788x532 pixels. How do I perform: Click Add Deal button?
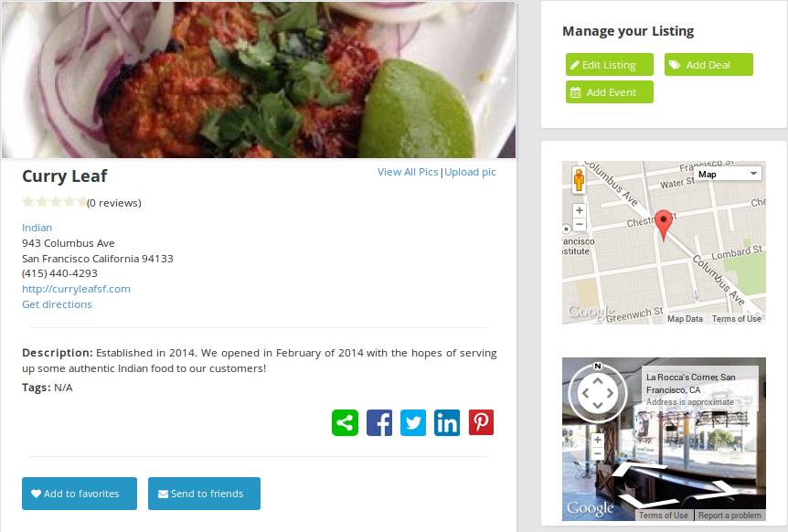point(708,65)
